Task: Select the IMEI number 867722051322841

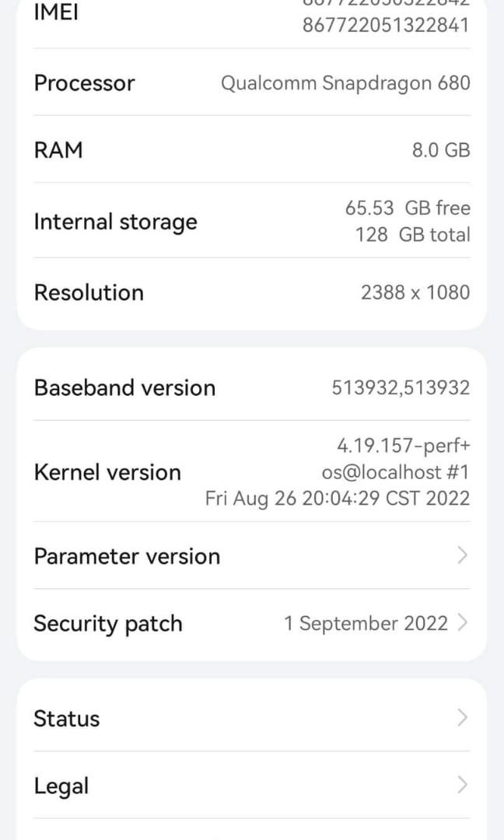Action: tap(386, 25)
